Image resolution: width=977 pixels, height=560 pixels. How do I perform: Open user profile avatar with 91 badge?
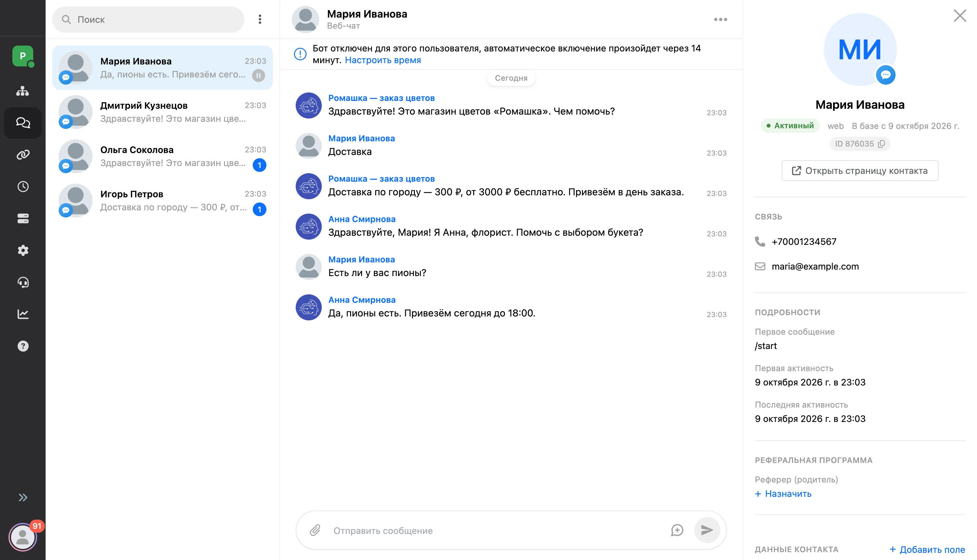[x=23, y=537]
